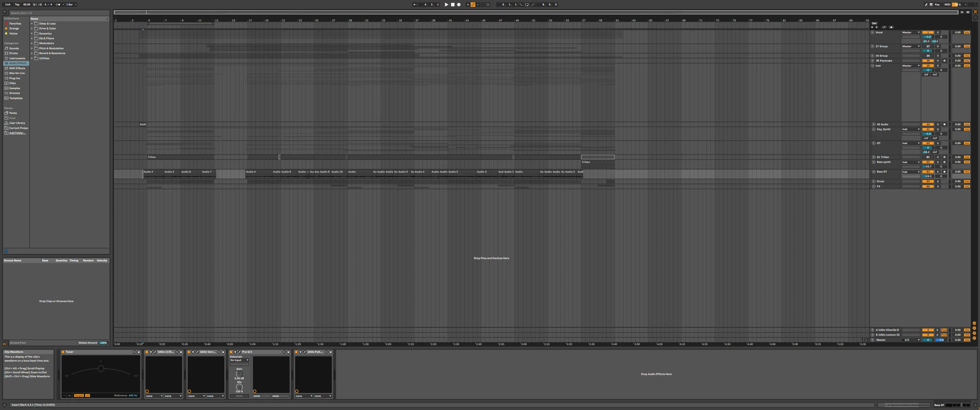Image resolution: width=980 pixels, height=410 pixels.
Task: Toggle the arrangement Loop switch
Action: [527, 5]
